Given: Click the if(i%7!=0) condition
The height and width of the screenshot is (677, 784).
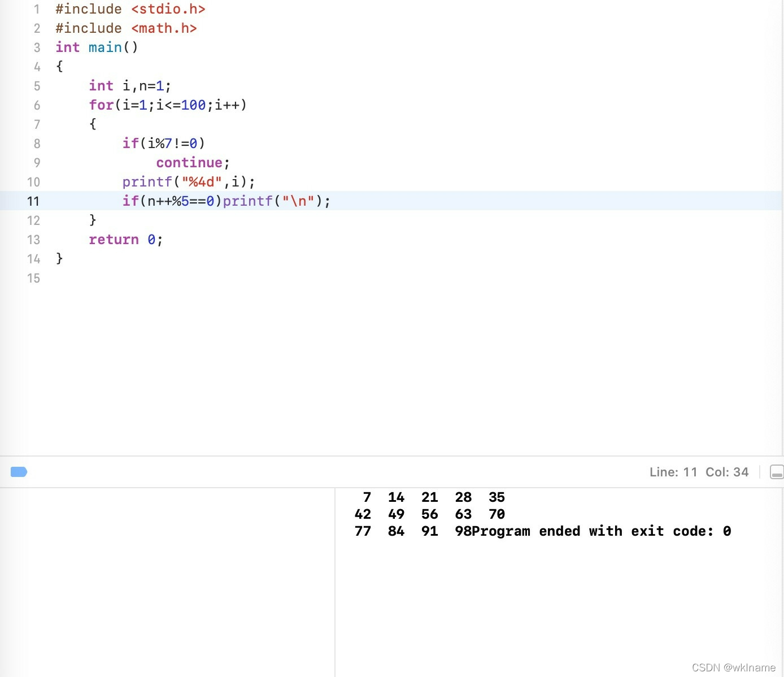Looking at the screenshot, I should [164, 144].
